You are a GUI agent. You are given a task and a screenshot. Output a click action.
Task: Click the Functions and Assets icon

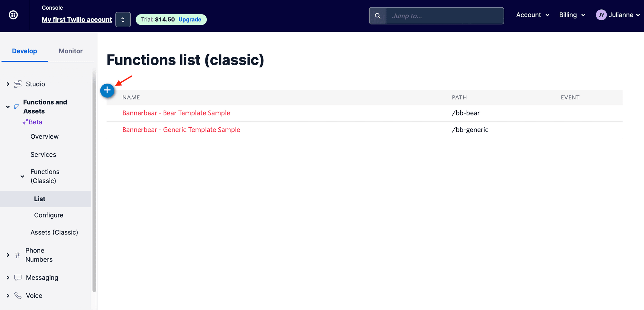coord(16,106)
